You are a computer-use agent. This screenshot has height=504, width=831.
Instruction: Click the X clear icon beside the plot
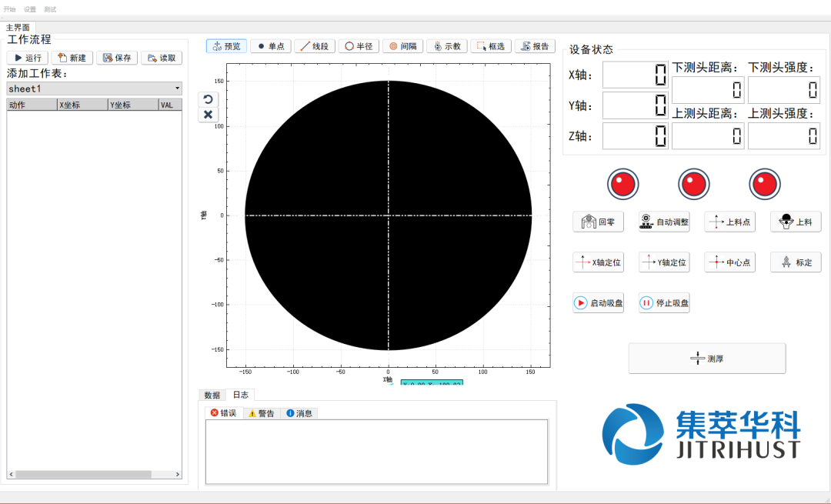click(208, 115)
